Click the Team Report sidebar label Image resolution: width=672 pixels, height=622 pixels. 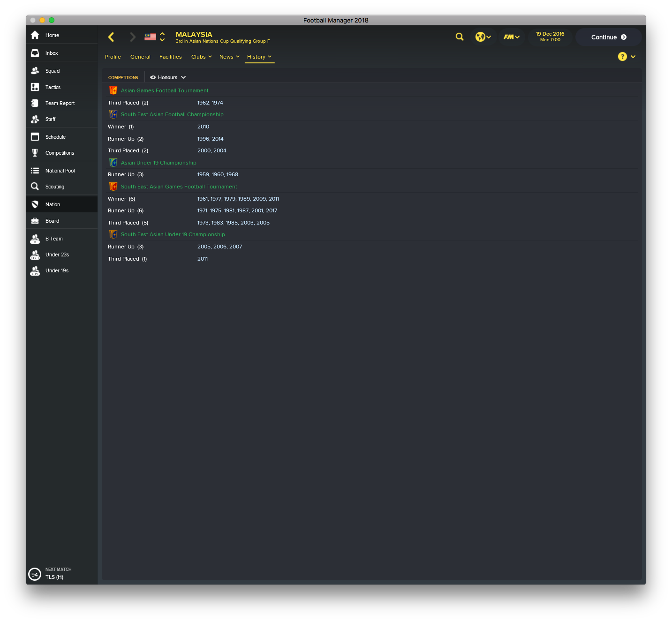[60, 103]
